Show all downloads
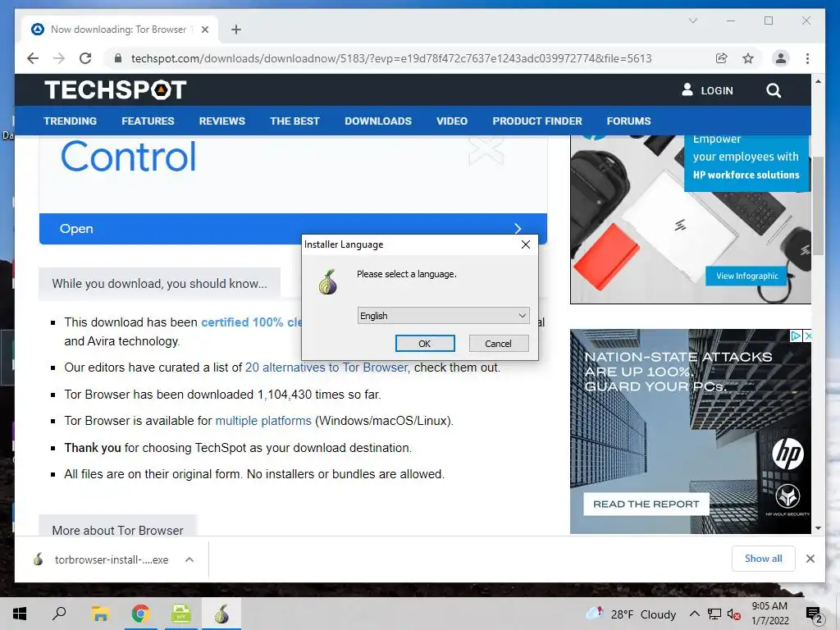The width and height of the screenshot is (840, 630). coord(763,558)
